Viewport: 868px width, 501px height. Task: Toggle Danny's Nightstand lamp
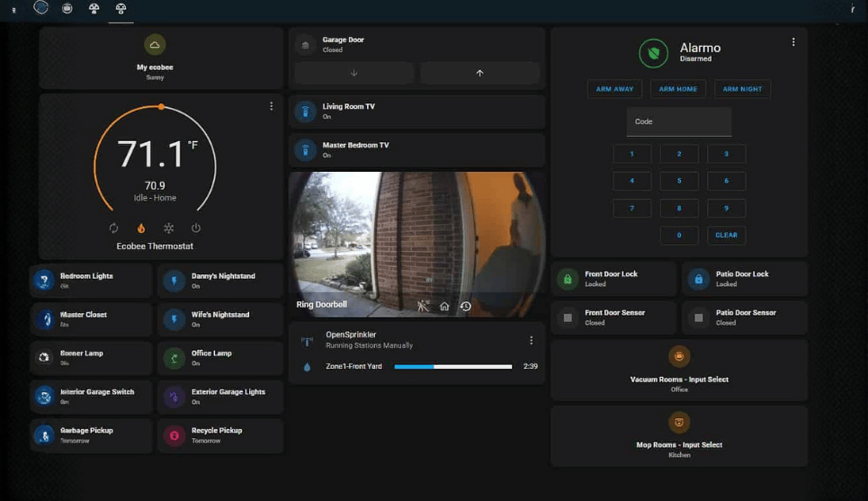pos(174,280)
